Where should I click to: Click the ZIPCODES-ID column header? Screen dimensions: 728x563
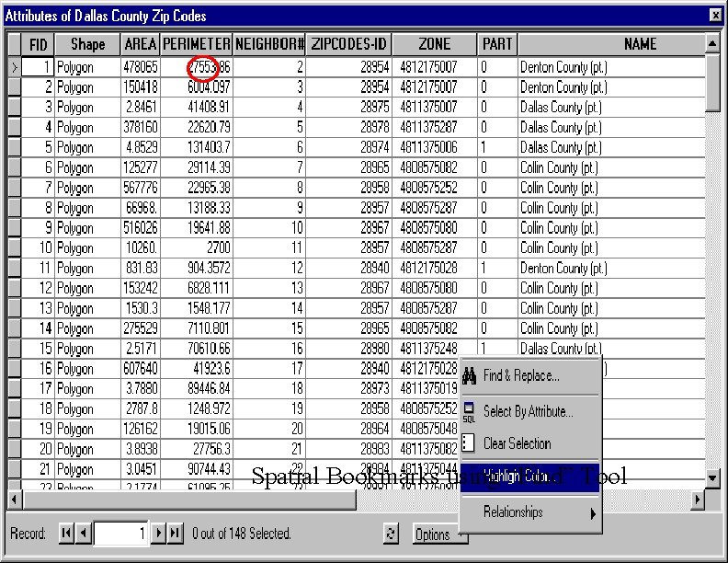(348, 44)
